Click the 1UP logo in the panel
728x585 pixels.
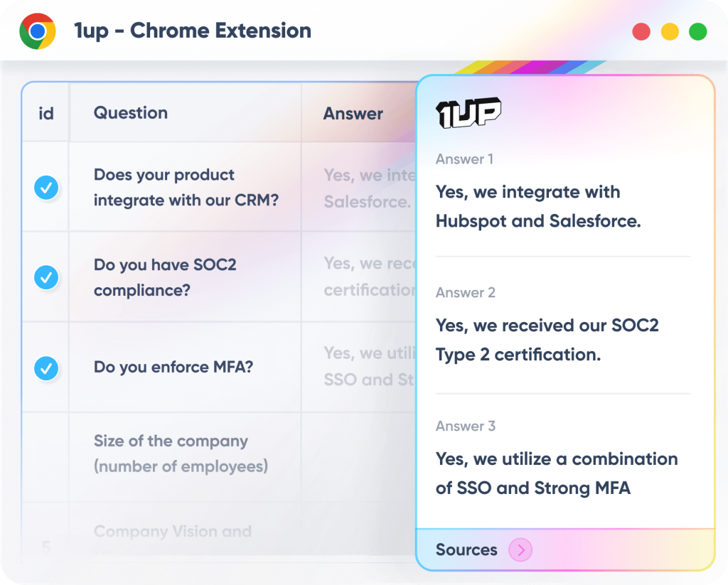coord(469,111)
